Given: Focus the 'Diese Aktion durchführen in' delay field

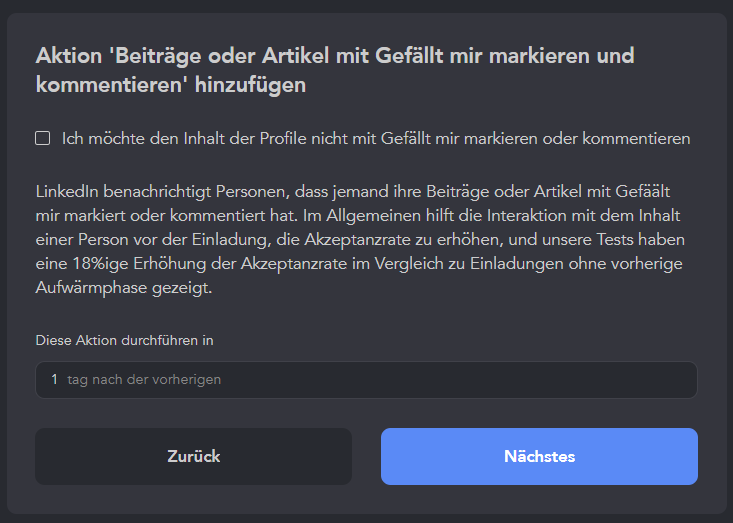Looking at the screenshot, I should click(x=366, y=380).
